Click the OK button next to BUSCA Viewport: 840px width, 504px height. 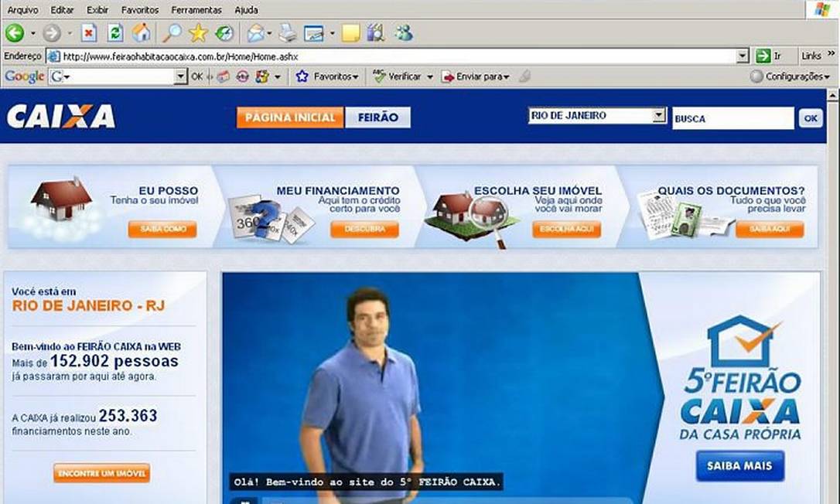tap(810, 118)
